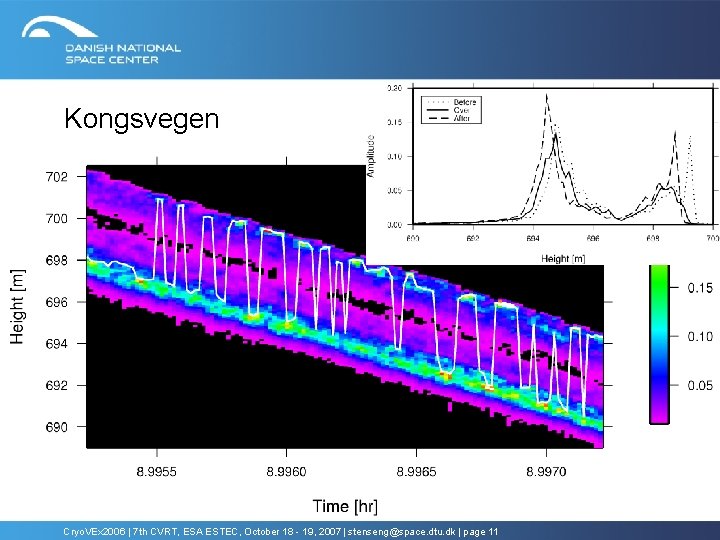Image resolution: width=720 pixels, height=540 pixels.
Task: Click the 0.10 amplitude tick on the inset plot
Action: click(395, 156)
